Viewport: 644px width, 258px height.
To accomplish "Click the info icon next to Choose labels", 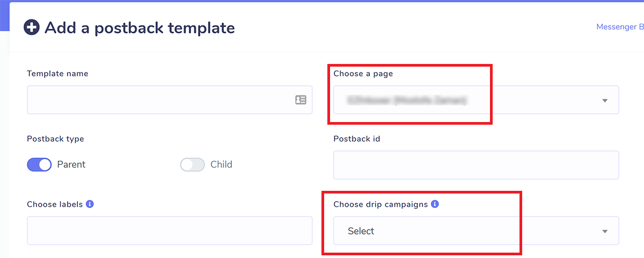I will coord(90,204).
